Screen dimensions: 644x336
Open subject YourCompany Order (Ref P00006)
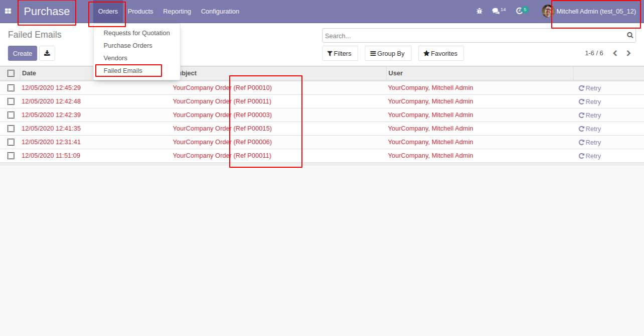point(222,142)
